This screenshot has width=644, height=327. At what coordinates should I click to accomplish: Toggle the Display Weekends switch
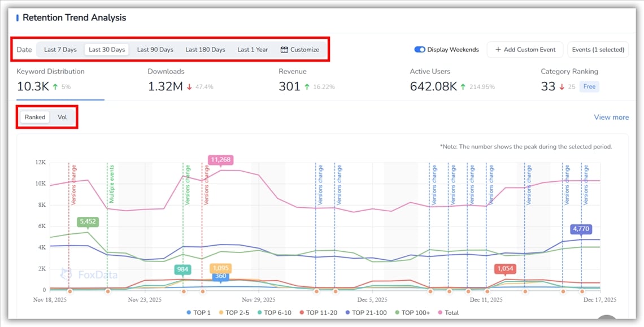pos(420,50)
